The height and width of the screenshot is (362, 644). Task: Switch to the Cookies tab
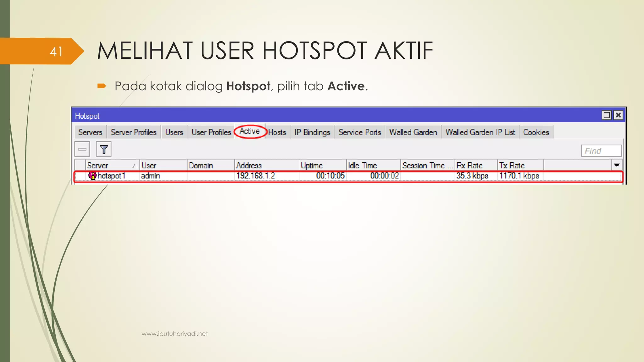pyautogui.click(x=536, y=132)
